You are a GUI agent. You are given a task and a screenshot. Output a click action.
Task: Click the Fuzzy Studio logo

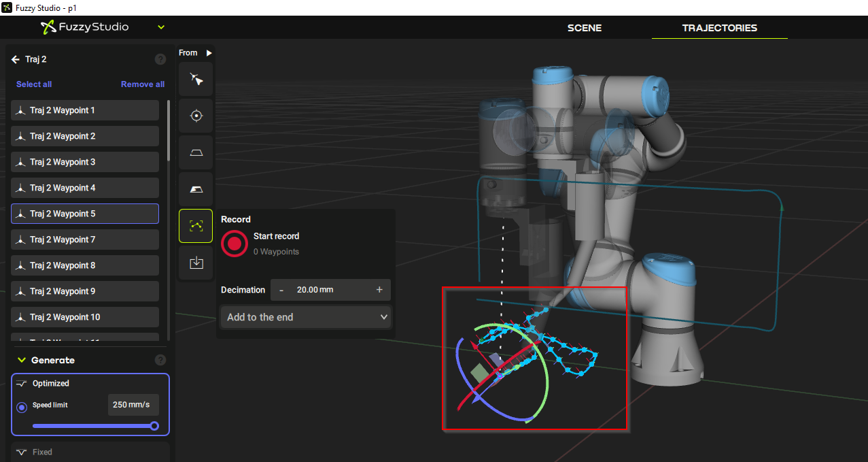click(84, 27)
